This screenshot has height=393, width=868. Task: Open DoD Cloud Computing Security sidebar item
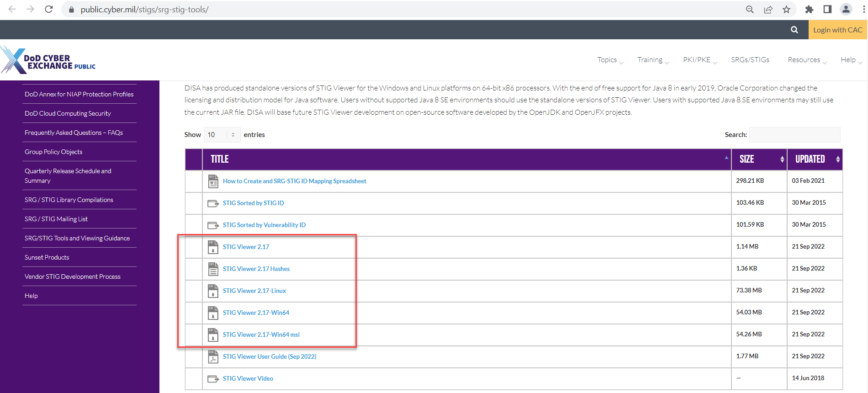68,113
